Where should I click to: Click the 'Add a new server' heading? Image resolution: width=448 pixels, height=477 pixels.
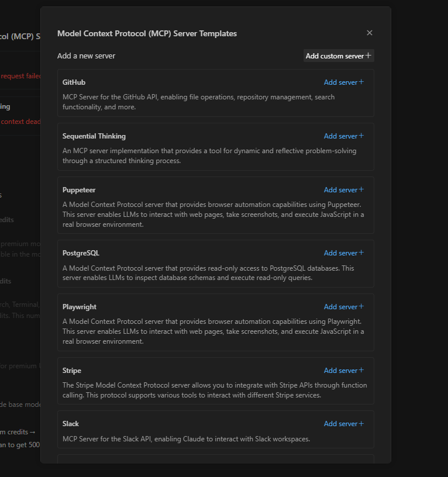(x=86, y=56)
